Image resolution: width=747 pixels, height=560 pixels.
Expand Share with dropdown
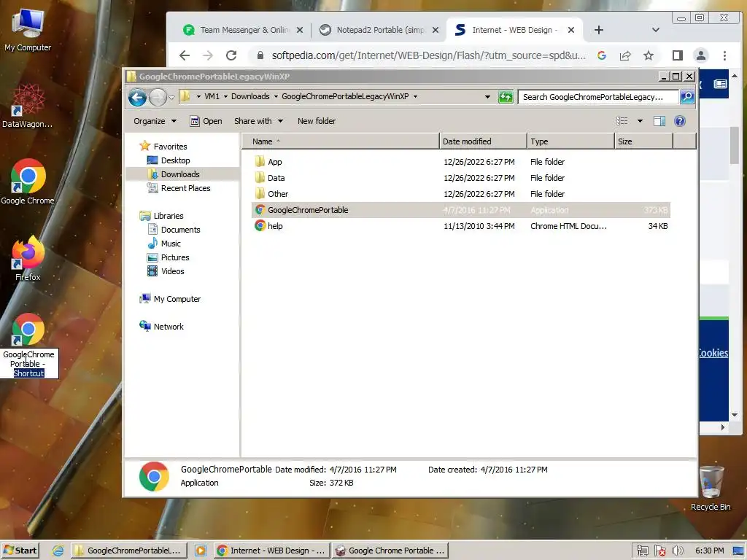pyautogui.click(x=281, y=121)
